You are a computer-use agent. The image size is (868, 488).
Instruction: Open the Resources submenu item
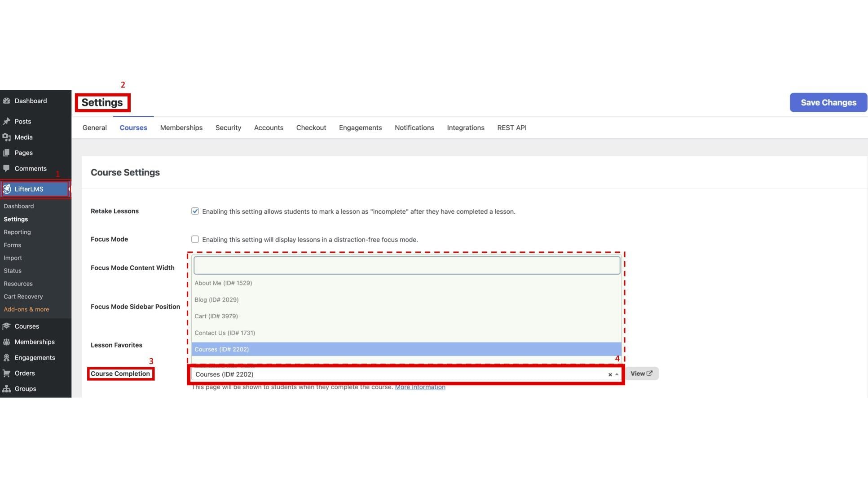tap(18, 284)
